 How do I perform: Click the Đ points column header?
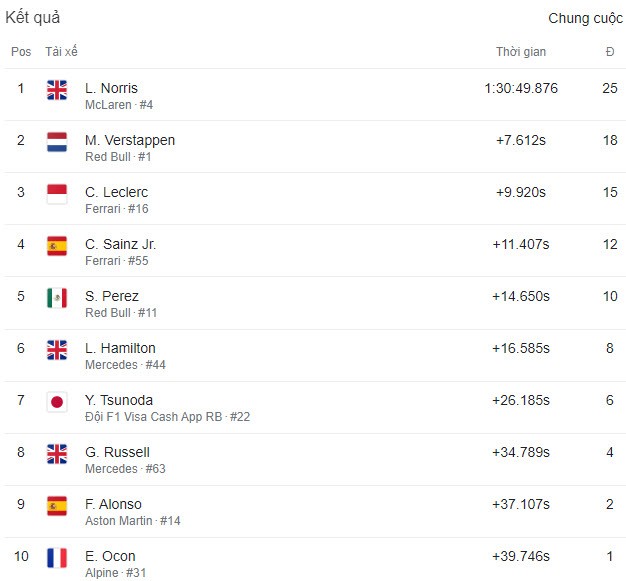610,52
